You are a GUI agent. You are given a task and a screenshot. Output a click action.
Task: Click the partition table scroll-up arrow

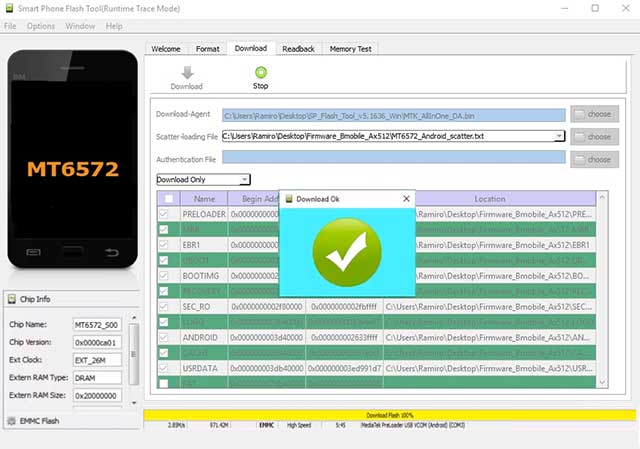tap(602, 198)
